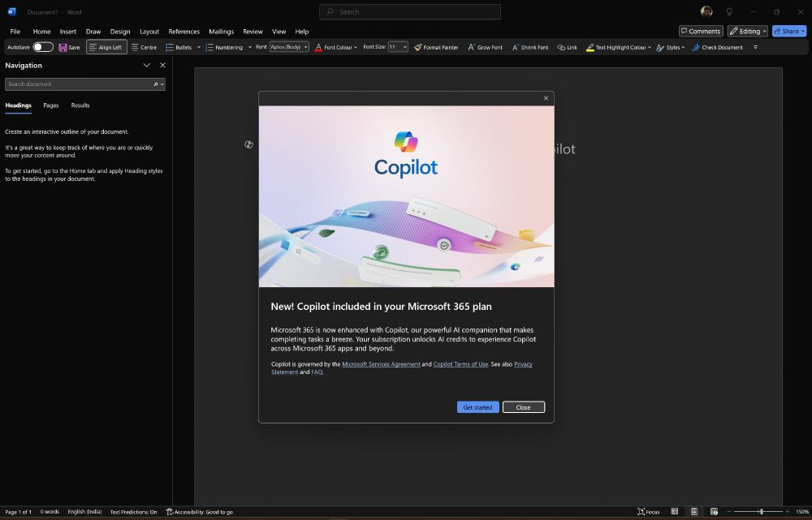Open the References ribbon tab
Image resolution: width=812 pixels, height=520 pixels.
(184, 31)
